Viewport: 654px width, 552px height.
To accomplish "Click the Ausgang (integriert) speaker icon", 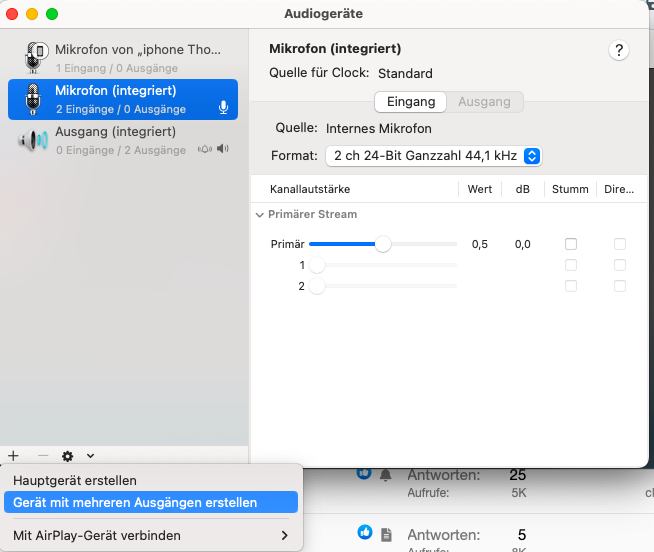I will coord(33,141).
